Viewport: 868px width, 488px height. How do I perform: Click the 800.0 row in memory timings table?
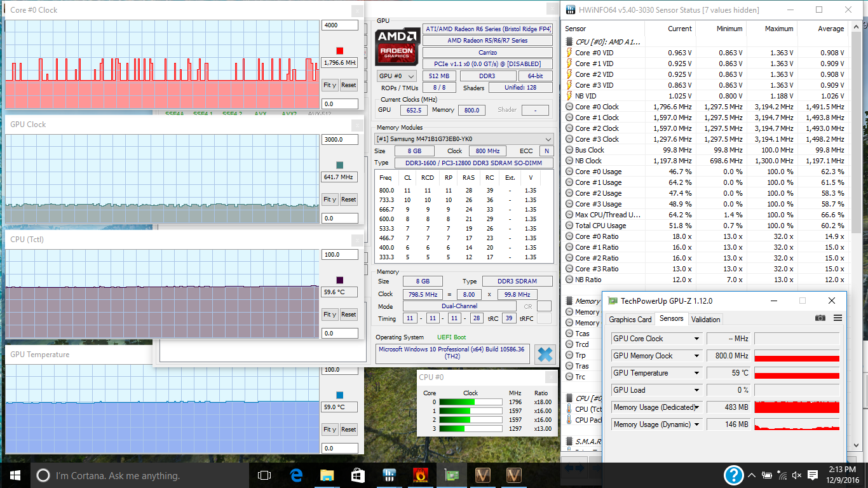pos(464,191)
